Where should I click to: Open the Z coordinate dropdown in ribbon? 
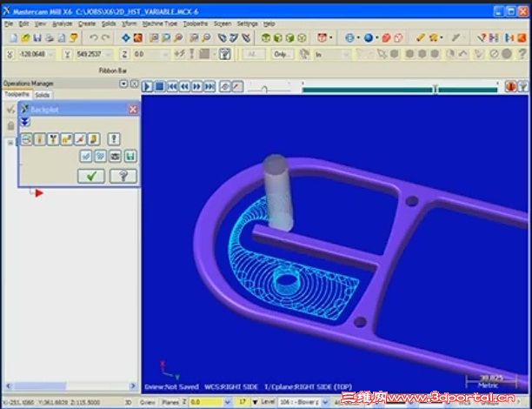pos(165,54)
